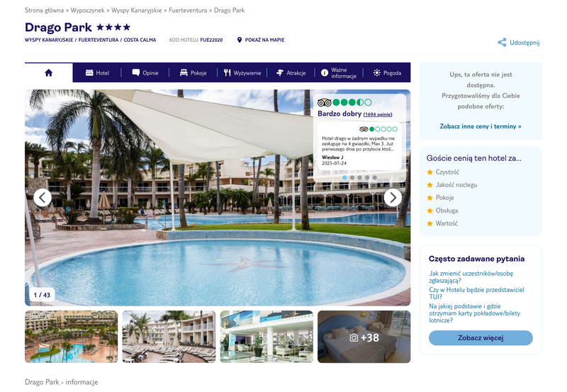Viewport: 567px width, 392px height.
Task: Select the third review carousel dot
Action: pyautogui.click(x=359, y=177)
